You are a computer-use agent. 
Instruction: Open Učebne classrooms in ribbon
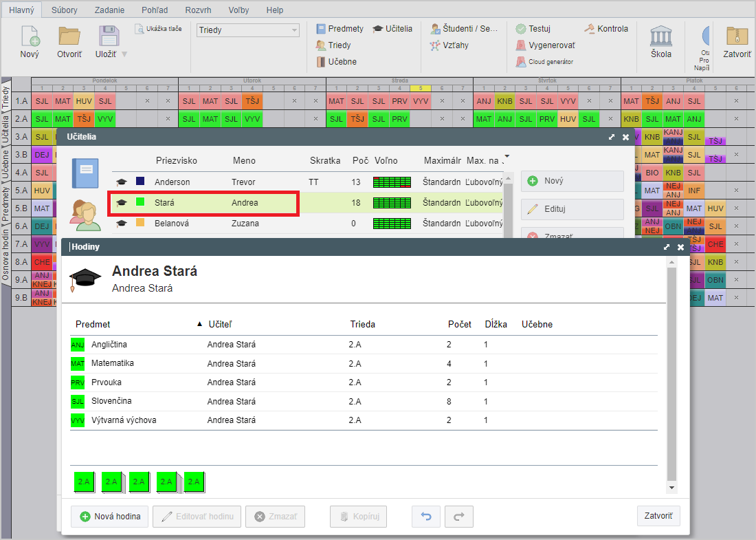(337, 62)
